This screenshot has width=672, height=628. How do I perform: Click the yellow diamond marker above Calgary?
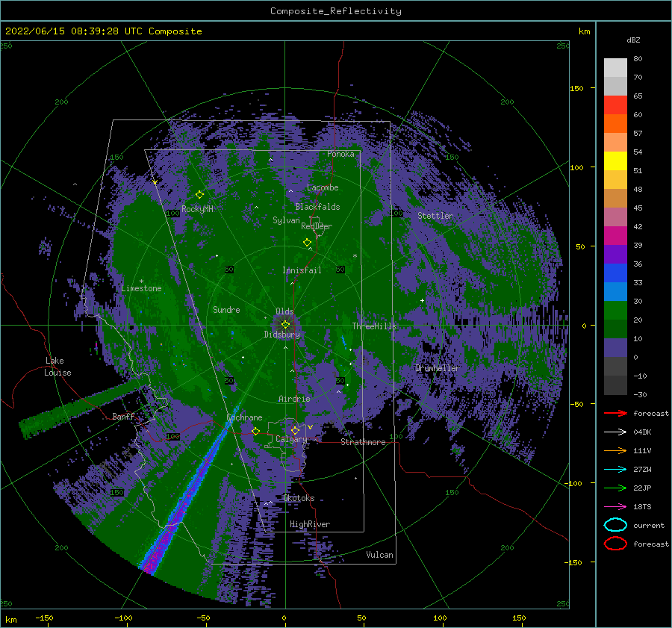click(x=295, y=430)
